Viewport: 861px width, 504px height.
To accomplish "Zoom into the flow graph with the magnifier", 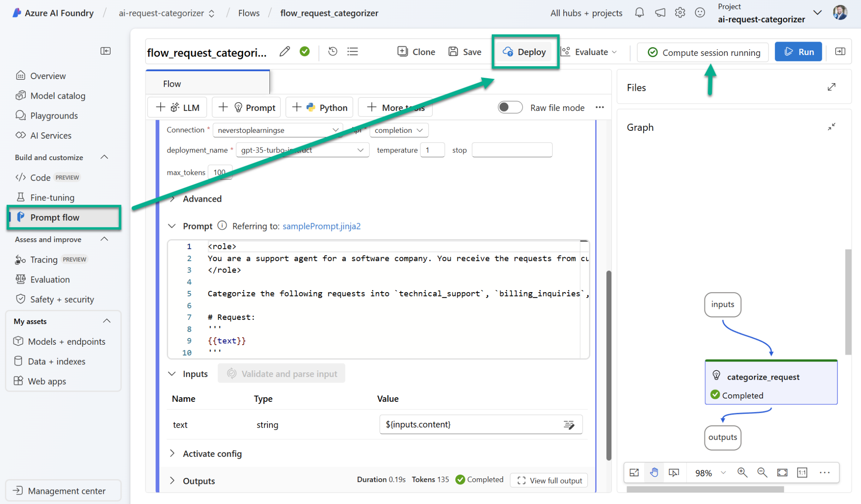I will pyautogui.click(x=742, y=472).
